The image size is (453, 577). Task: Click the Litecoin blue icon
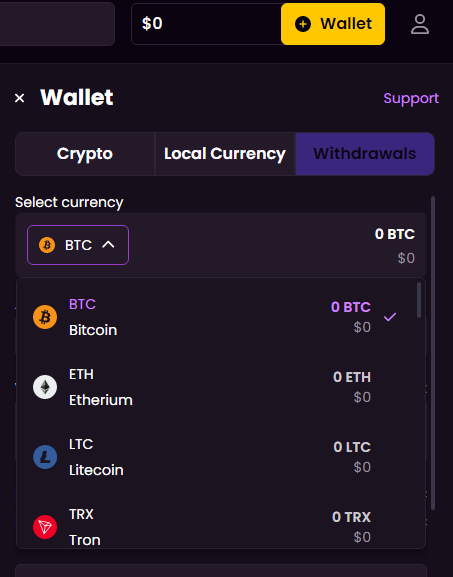45,457
